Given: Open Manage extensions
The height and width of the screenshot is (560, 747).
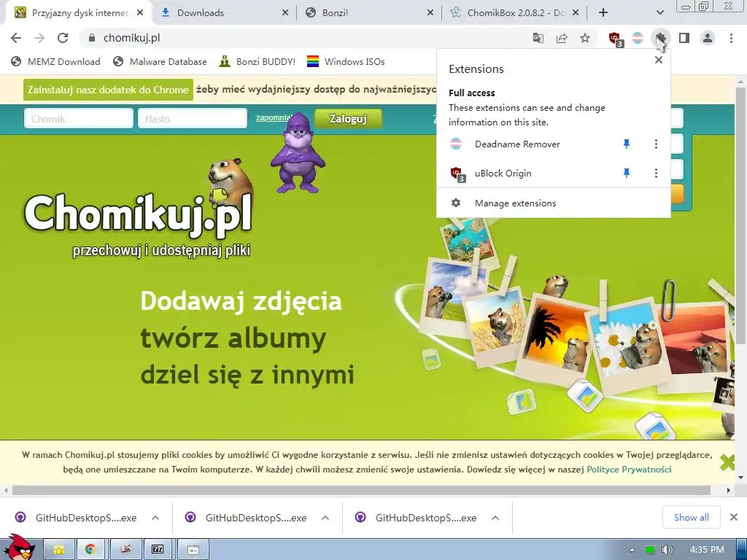Looking at the screenshot, I should pyautogui.click(x=553, y=203).
